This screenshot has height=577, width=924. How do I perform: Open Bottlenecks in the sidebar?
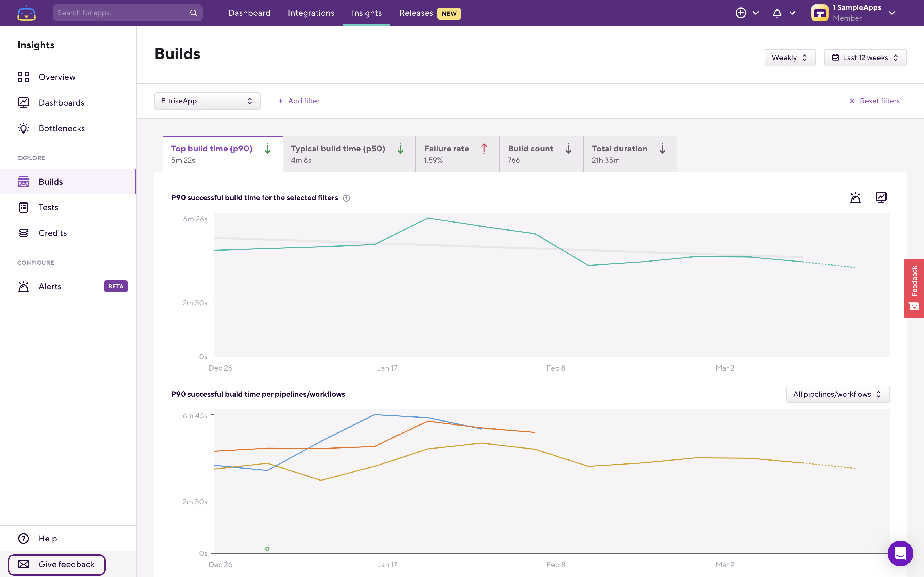tap(61, 128)
